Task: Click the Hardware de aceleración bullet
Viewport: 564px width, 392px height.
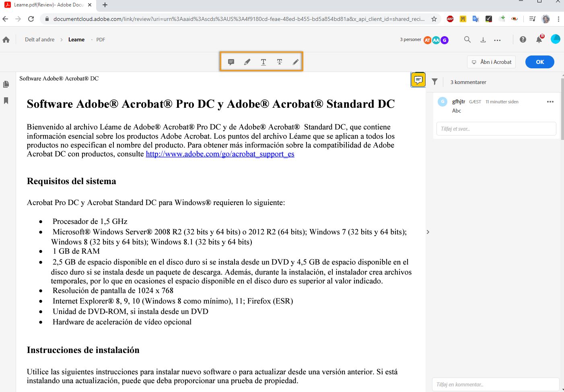Action: point(122,322)
